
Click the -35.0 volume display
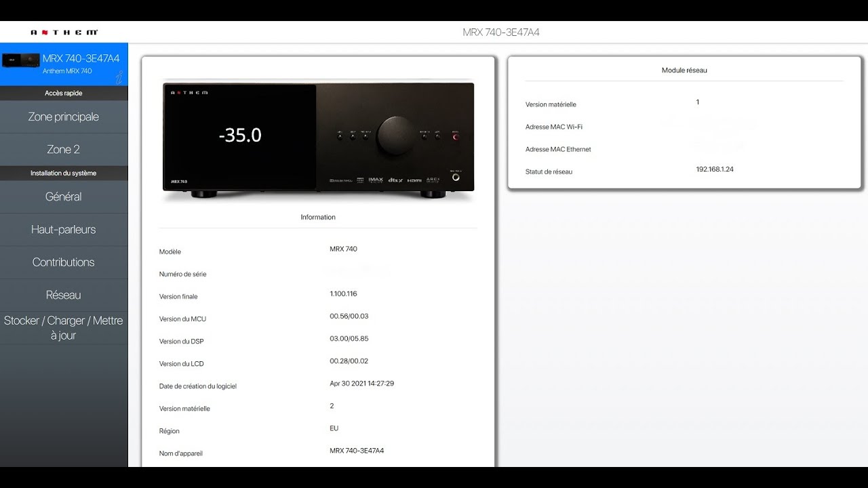240,135
